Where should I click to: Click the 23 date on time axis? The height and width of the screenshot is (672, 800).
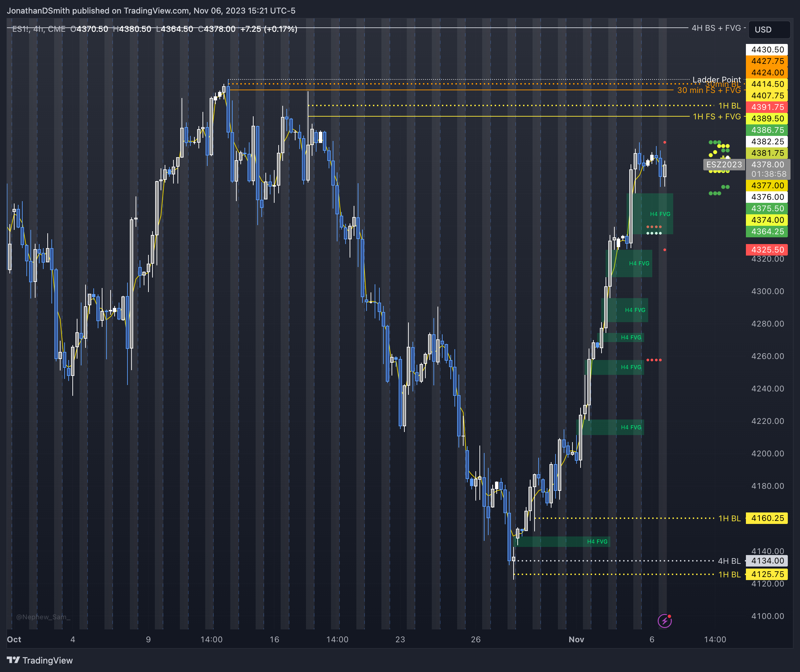[x=400, y=640]
